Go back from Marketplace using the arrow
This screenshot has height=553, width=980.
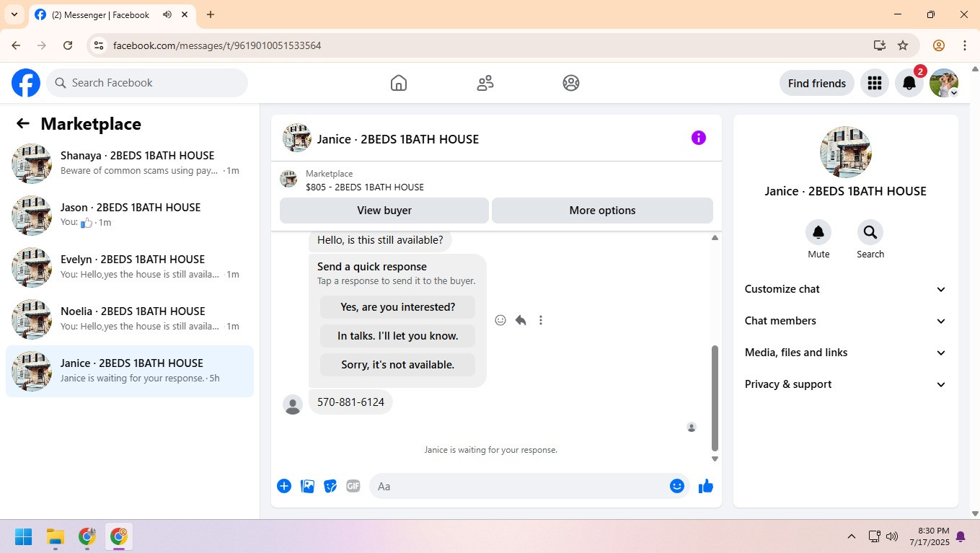coord(23,123)
